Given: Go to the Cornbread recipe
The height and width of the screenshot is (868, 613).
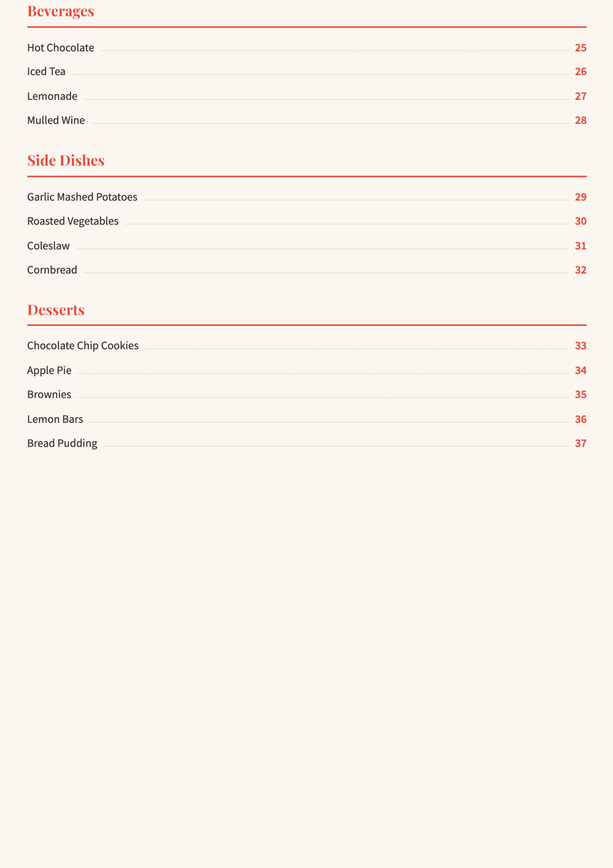Looking at the screenshot, I should [306, 270].
